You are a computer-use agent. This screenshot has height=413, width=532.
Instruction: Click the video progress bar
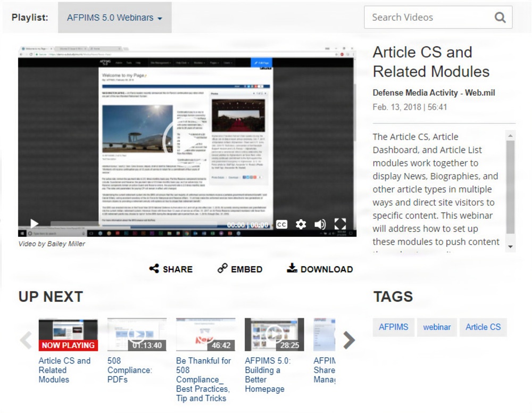(134, 224)
